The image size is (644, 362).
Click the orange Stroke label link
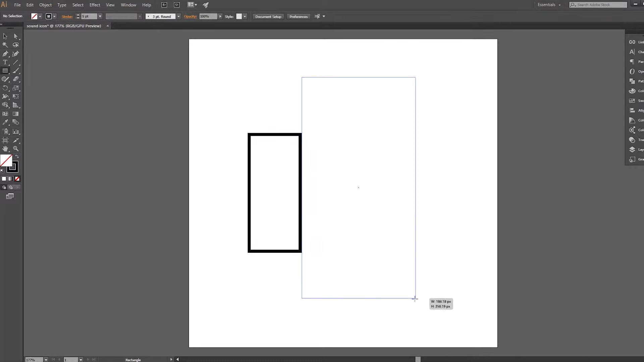tap(67, 16)
